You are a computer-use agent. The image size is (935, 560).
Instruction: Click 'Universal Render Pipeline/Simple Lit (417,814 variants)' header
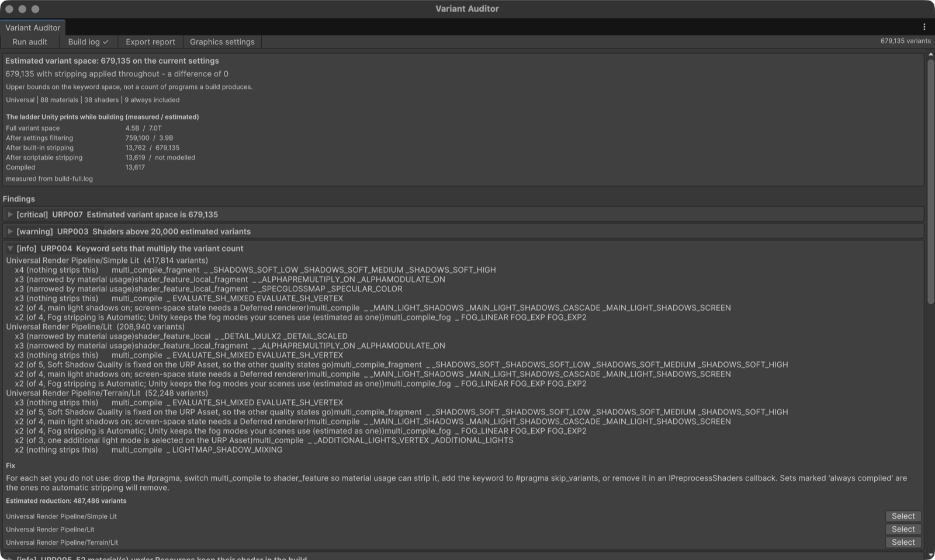click(107, 260)
